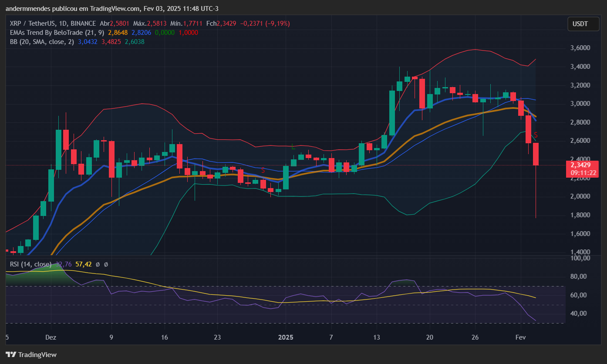Click the 3,2000 price axis label

[x=580, y=85]
